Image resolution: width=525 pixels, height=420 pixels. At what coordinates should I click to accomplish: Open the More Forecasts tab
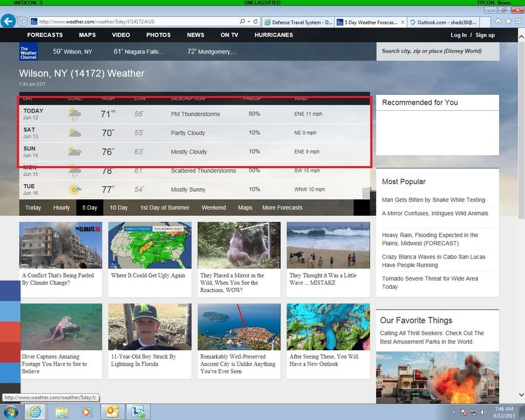point(282,208)
